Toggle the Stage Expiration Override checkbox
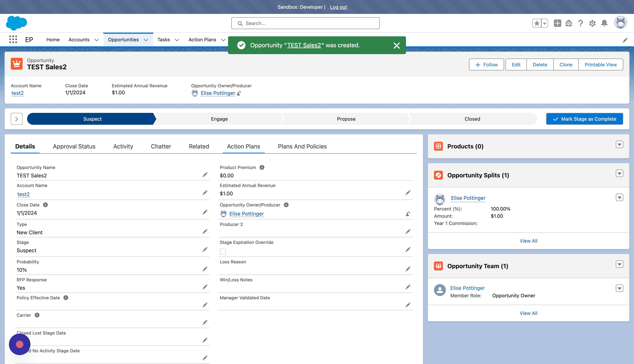The height and width of the screenshot is (364, 634). point(223,252)
